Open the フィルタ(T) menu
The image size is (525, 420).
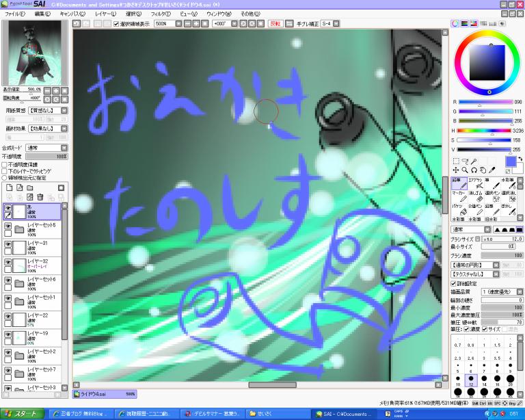[x=161, y=14]
